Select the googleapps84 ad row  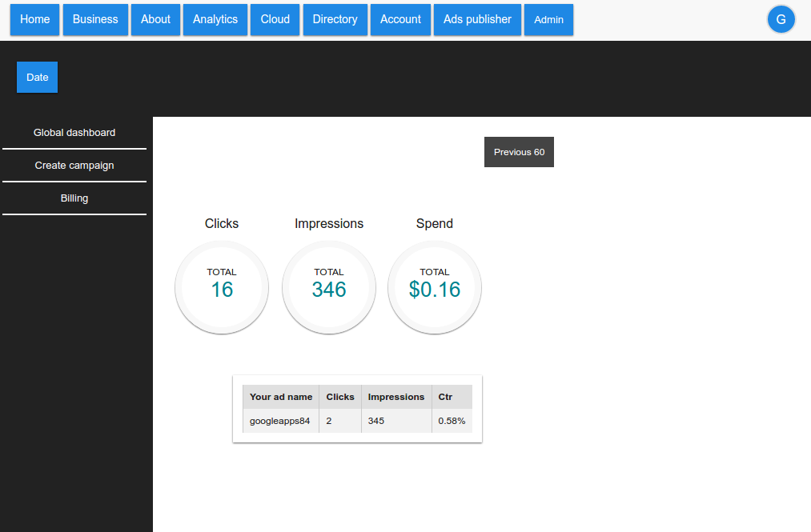pos(279,421)
